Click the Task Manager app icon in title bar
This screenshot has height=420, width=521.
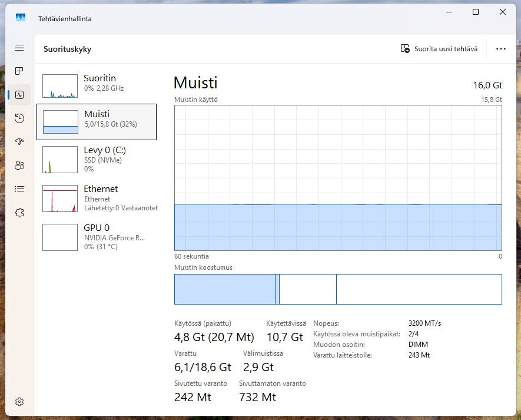point(21,18)
